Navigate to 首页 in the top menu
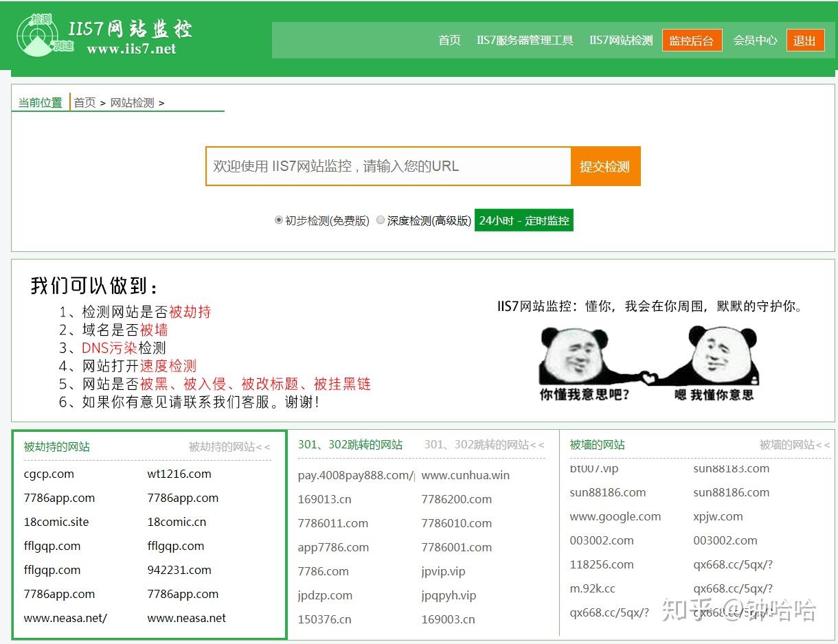Screen dimensions: 838x644 coord(450,40)
